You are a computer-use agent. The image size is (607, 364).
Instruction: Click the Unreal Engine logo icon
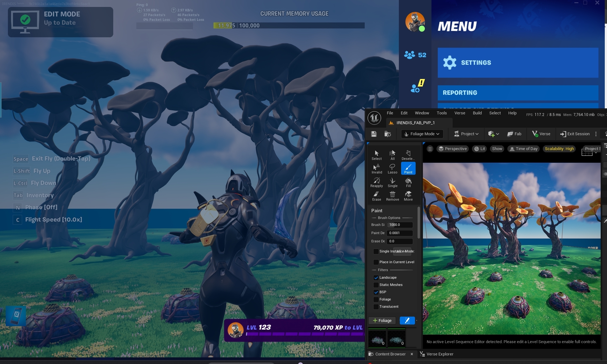tap(374, 118)
